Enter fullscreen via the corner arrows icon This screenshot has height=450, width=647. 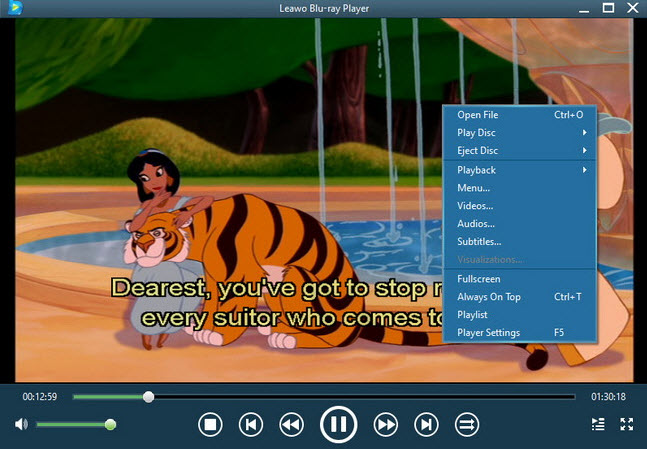[x=626, y=424]
